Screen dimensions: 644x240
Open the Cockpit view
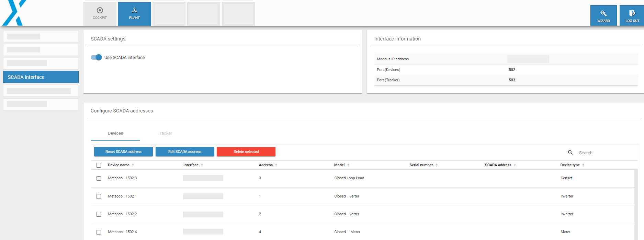point(100,14)
